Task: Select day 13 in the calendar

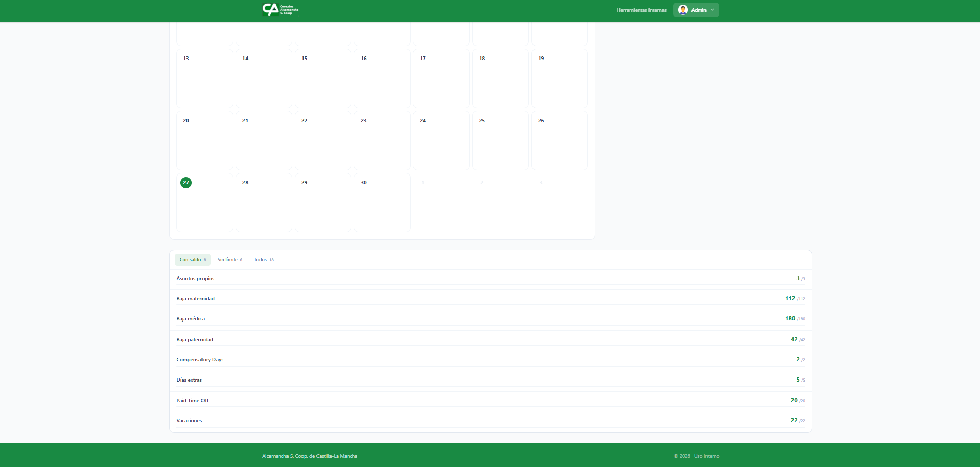Action: click(x=205, y=78)
